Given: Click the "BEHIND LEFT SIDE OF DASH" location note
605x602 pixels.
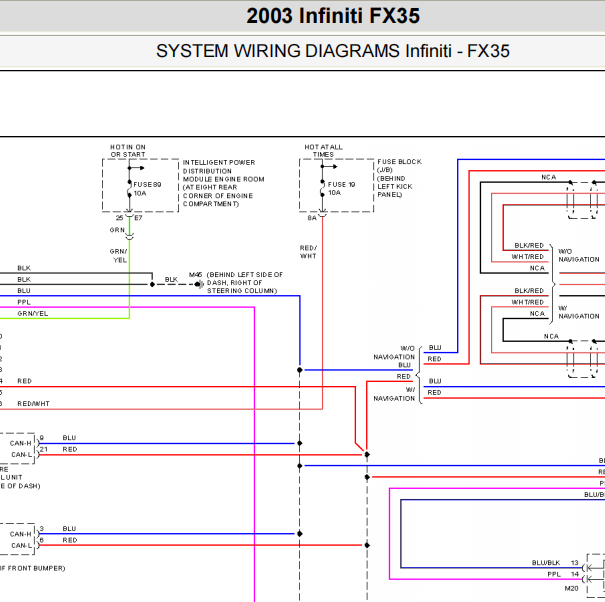Looking at the screenshot, I should point(245,282).
